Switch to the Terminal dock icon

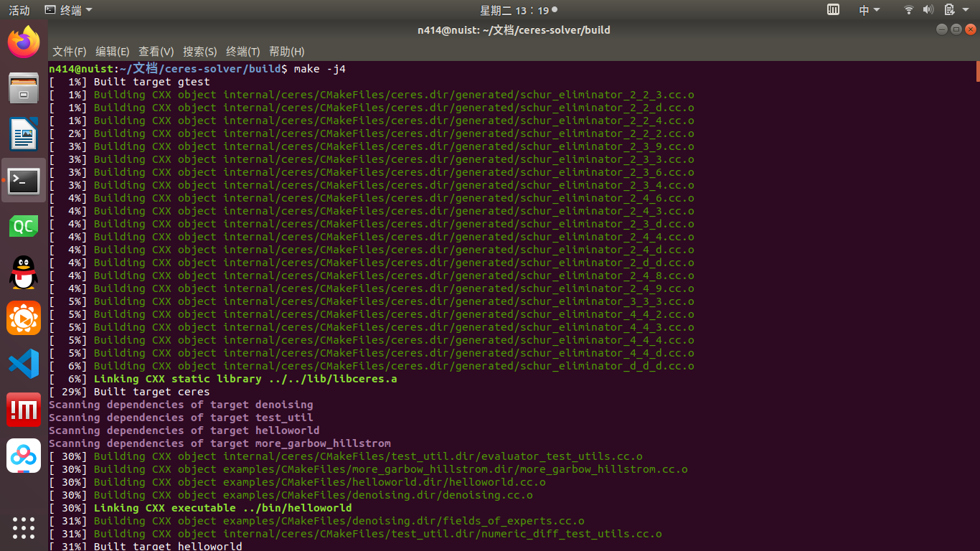point(24,181)
